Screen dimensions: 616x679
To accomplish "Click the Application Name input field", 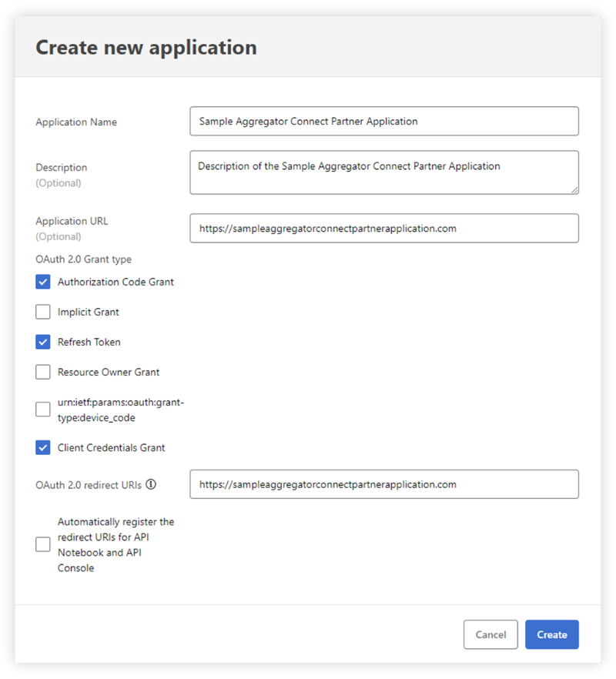I will coord(384,122).
